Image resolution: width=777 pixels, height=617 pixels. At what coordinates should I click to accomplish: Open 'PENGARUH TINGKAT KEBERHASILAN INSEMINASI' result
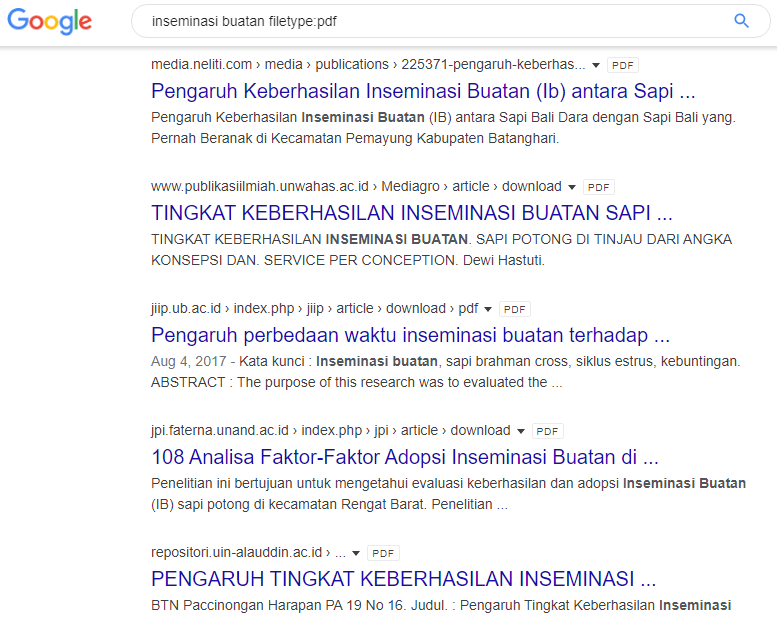pos(403,579)
